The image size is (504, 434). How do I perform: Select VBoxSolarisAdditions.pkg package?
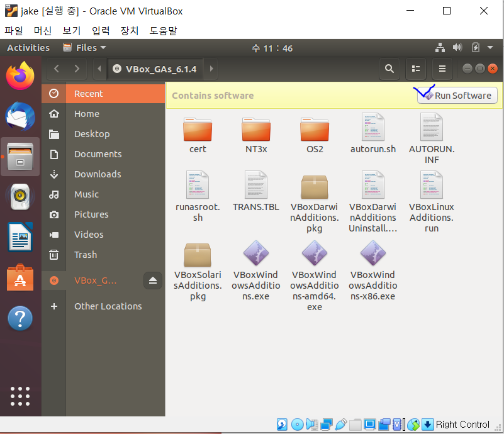[198, 272]
